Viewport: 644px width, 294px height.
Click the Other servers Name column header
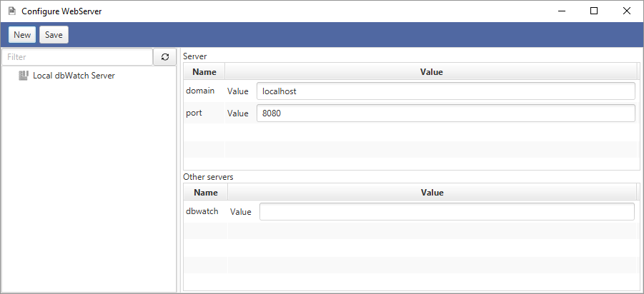click(x=206, y=192)
